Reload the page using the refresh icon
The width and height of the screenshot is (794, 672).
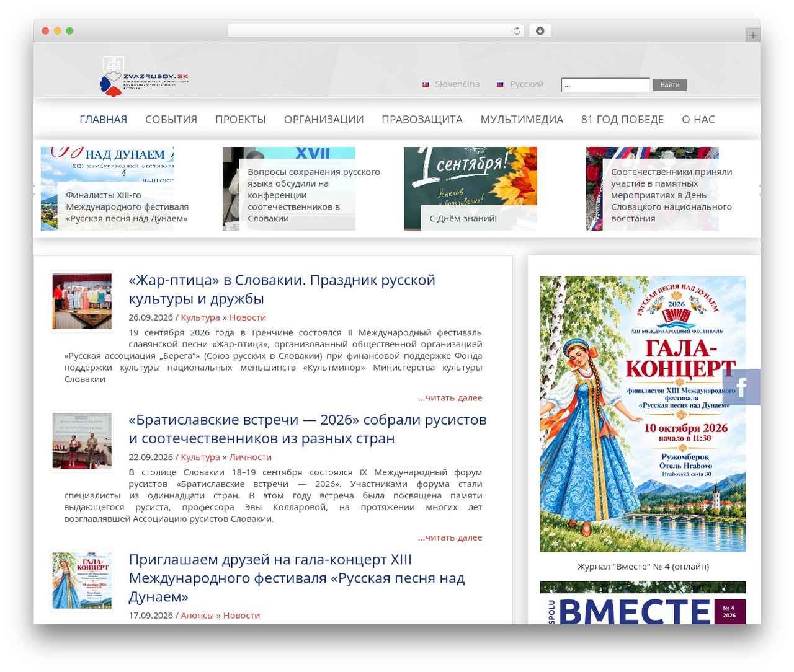[517, 31]
